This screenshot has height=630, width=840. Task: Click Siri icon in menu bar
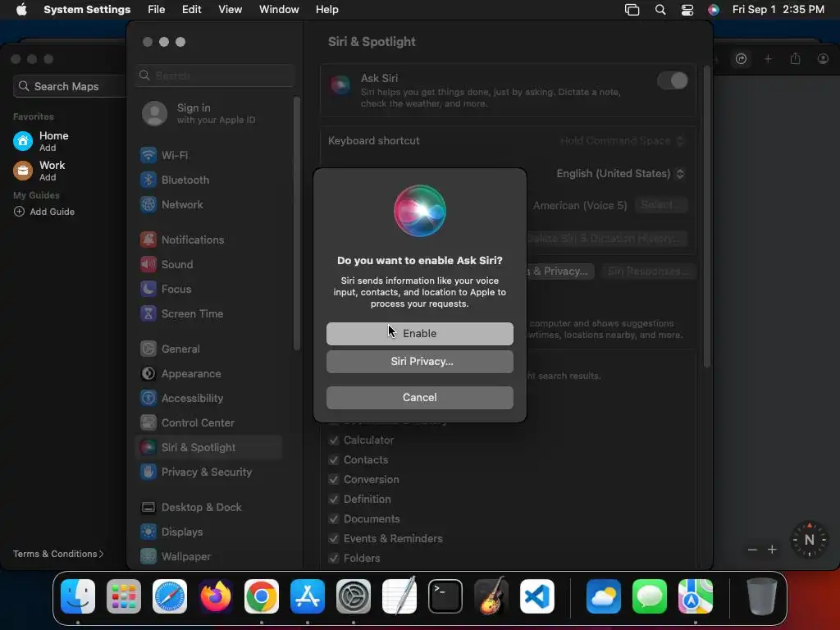(x=714, y=10)
